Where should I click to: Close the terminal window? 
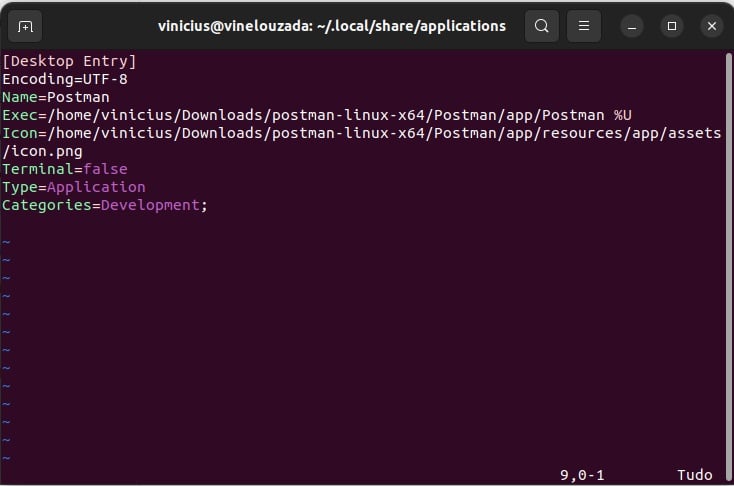coord(712,26)
